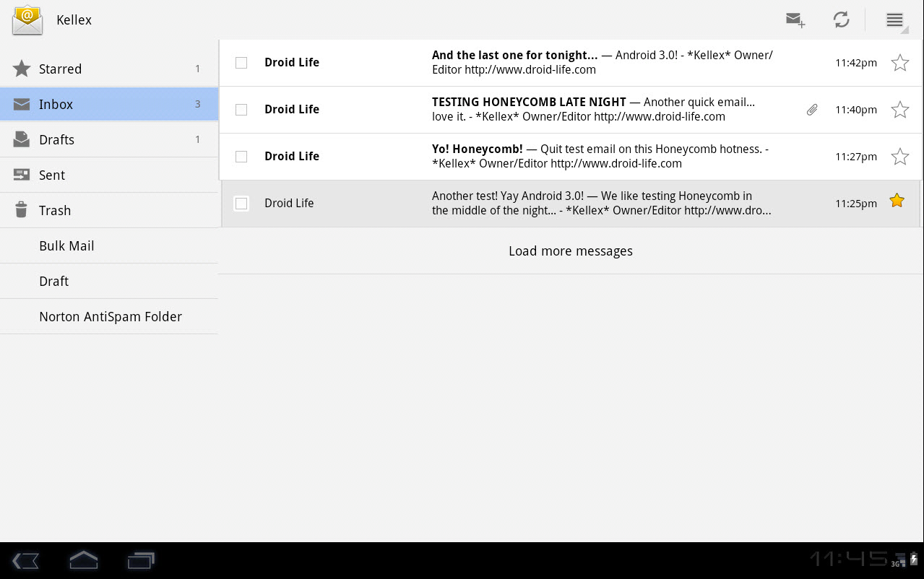Unstar the 'Another test!' email
Viewport: 924px width, 579px height.
pos(897,201)
